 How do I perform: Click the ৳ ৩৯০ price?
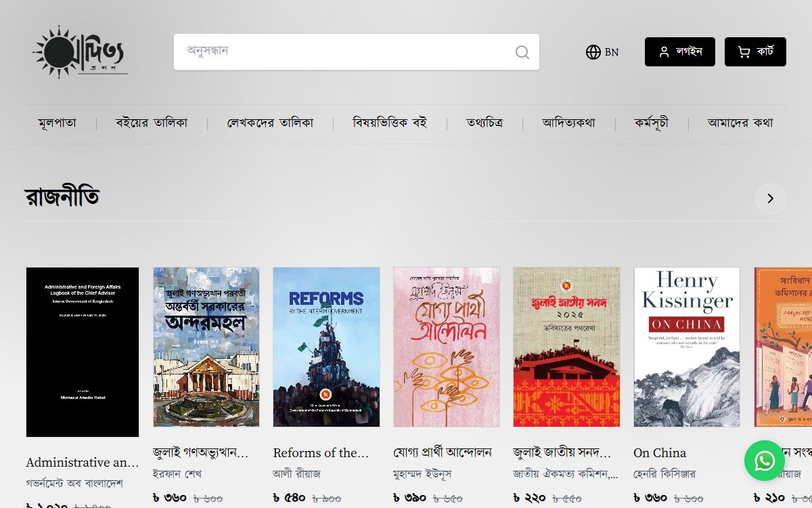(x=410, y=499)
